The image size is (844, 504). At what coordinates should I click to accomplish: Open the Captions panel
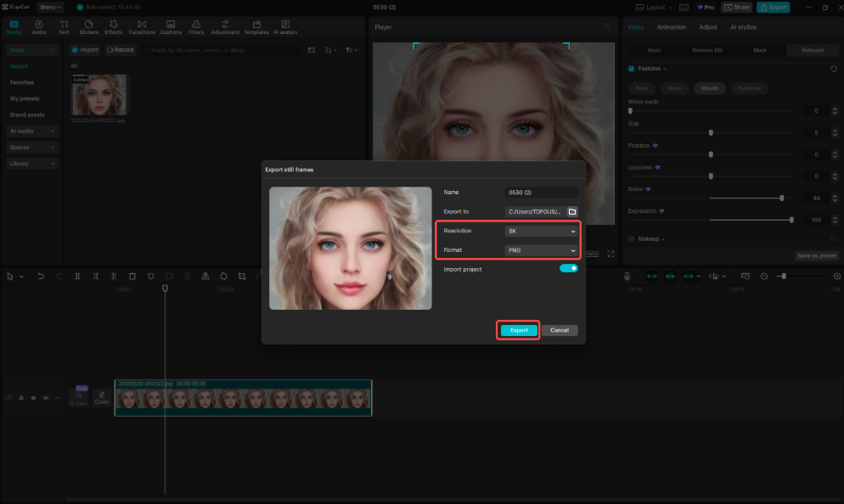pos(170,26)
